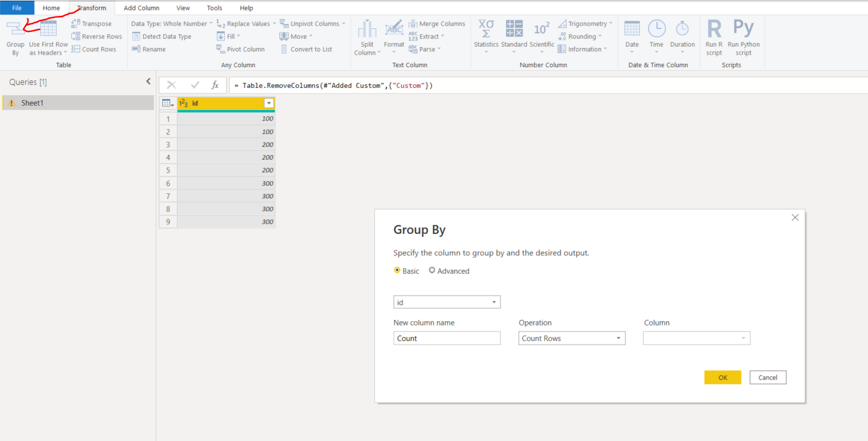Open the Rounding dropdown
The height and width of the screenshot is (441, 868).
click(579, 36)
